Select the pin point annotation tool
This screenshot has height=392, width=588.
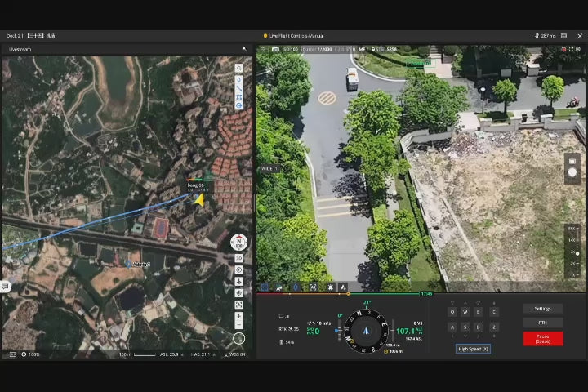[239, 80]
